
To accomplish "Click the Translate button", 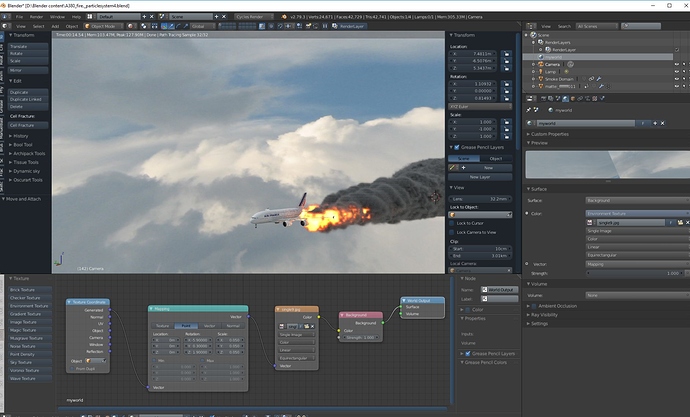I will pyautogui.click(x=28, y=46).
